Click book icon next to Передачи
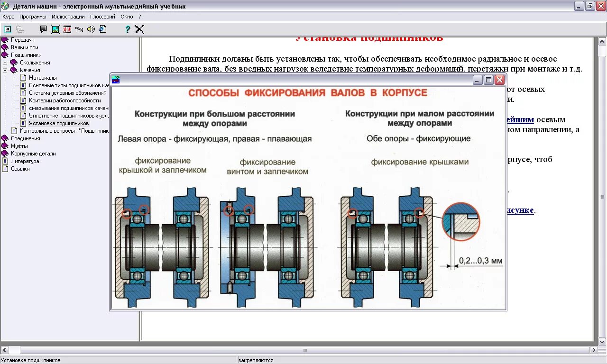This screenshot has height=364, width=607. 5,40
